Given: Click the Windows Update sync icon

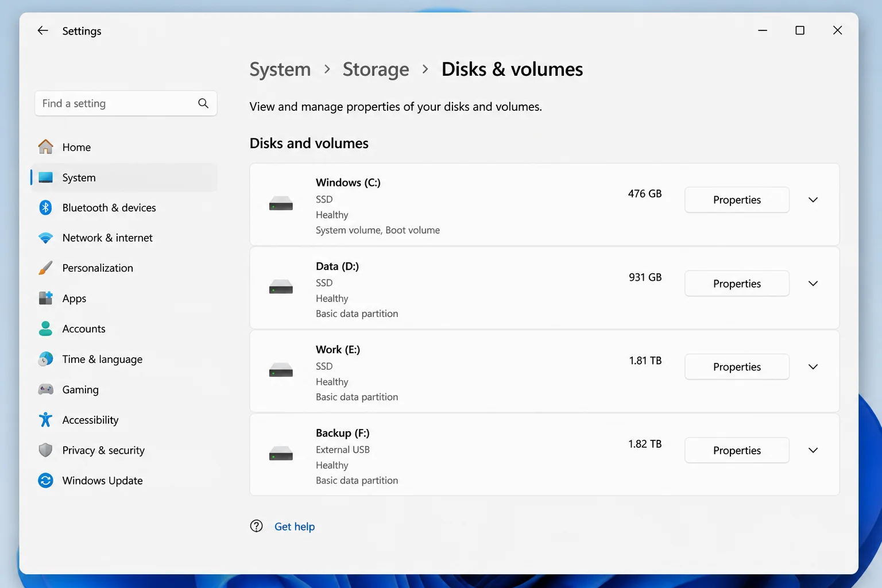Looking at the screenshot, I should pos(46,481).
